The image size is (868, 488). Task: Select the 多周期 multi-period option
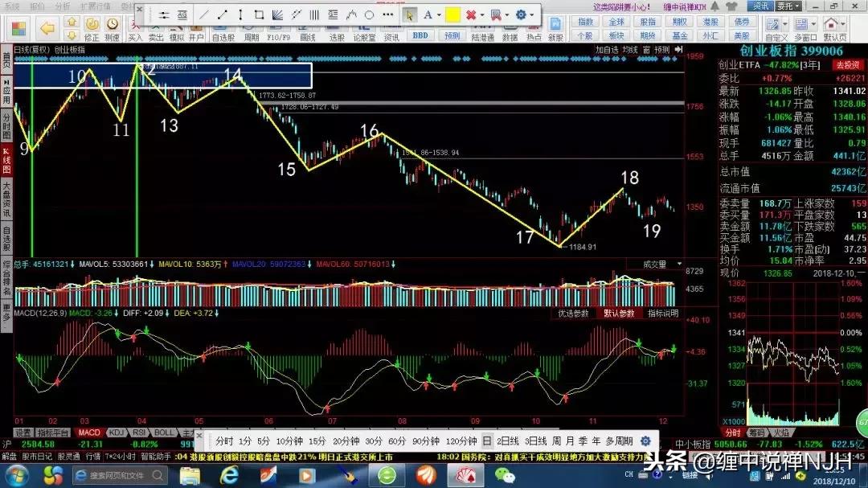pos(619,441)
